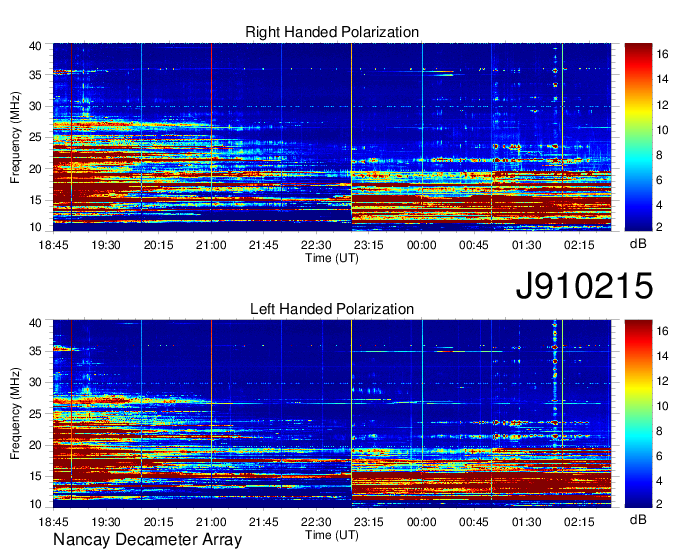Click 01:30 tick under Left Handed plot
Screen dimensions: 680x552
click(x=526, y=522)
